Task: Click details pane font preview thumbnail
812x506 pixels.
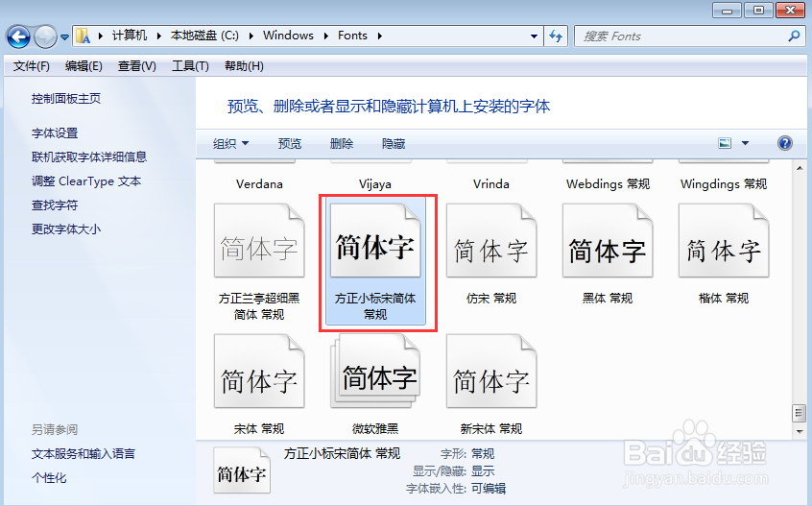Action: coord(242,470)
